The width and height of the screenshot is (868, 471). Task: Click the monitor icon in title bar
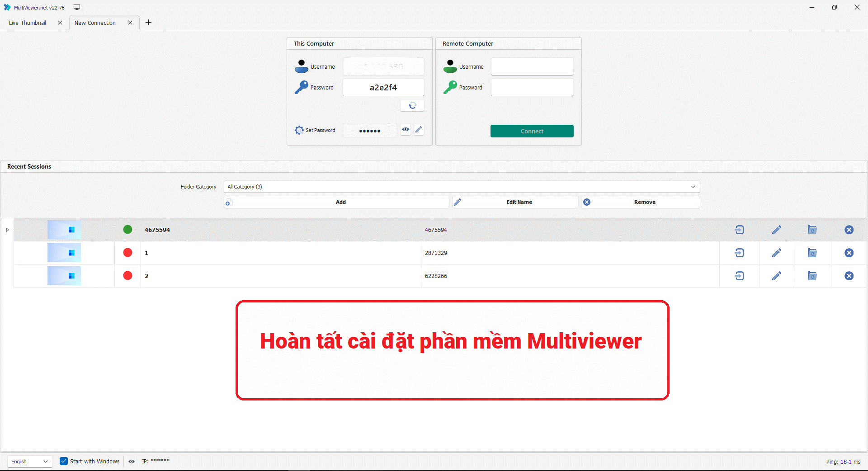[x=77, y=7]
